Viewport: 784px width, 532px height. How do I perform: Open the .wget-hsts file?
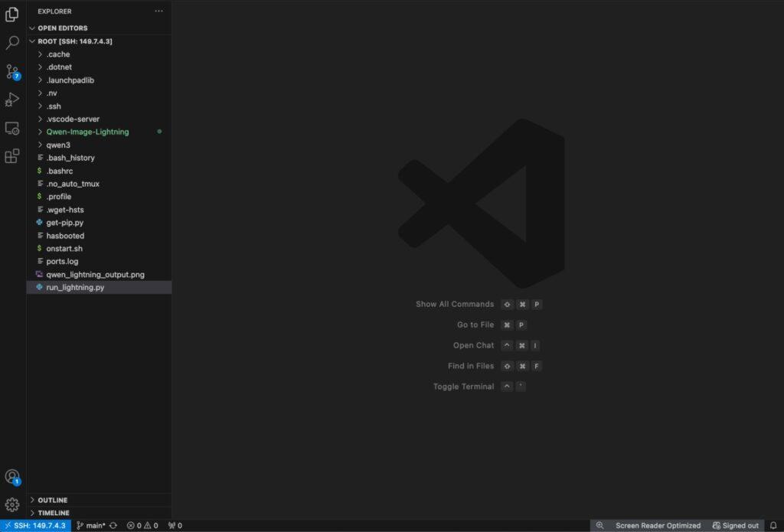tap(99, 210)
